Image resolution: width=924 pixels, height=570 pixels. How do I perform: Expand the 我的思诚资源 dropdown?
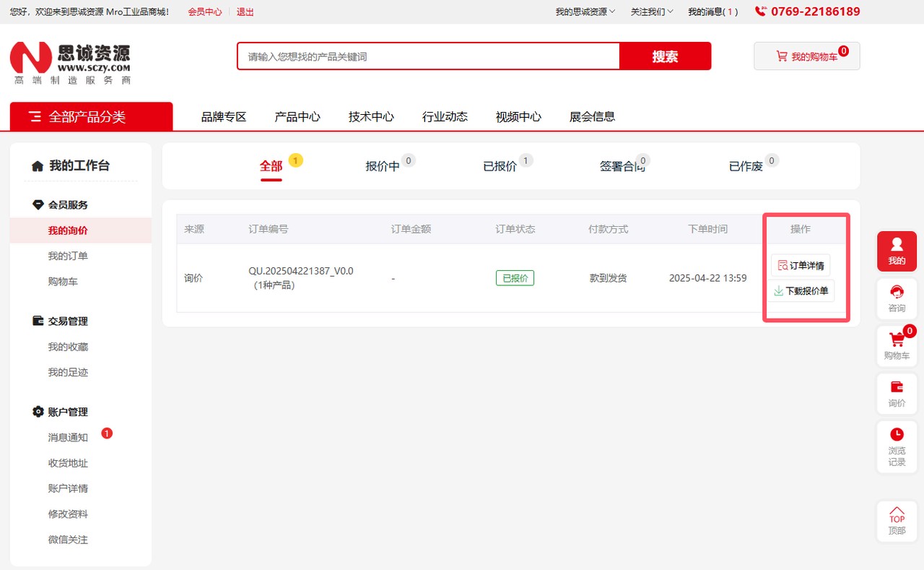(585, 12)
